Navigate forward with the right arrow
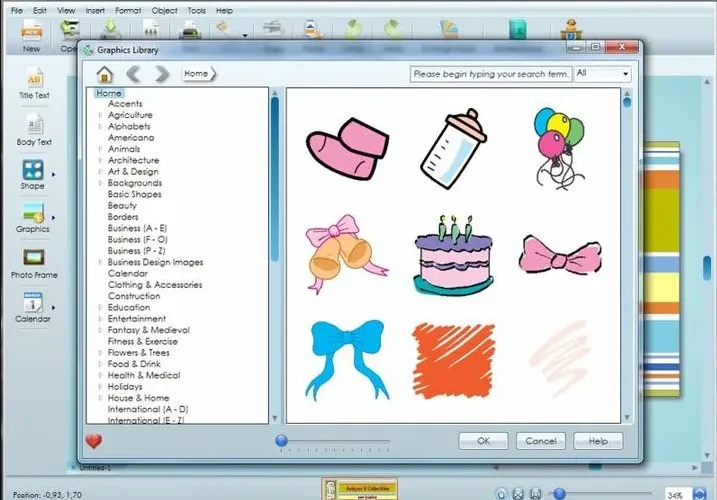This screenshot has width=717, height=500. (161, 74)
